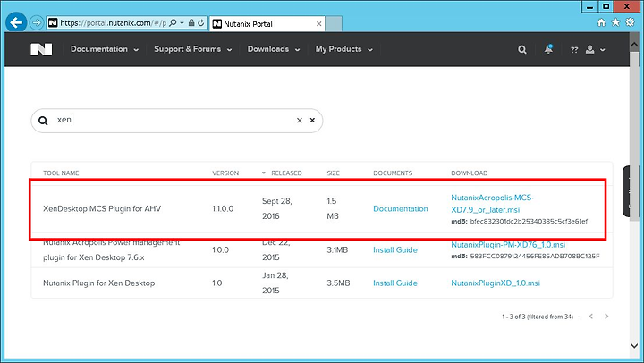Sort by the RELEASED column header
This screenshot has width=644, height=363.
[286, 173]
